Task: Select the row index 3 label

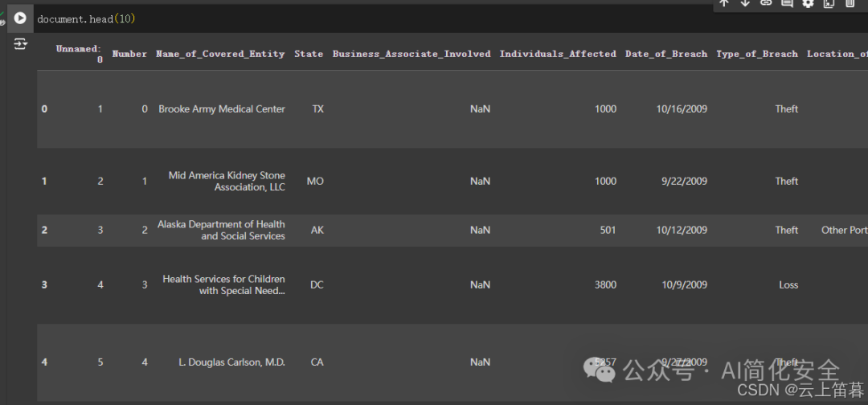Action: pyautogui.click(x=44, y=285)
